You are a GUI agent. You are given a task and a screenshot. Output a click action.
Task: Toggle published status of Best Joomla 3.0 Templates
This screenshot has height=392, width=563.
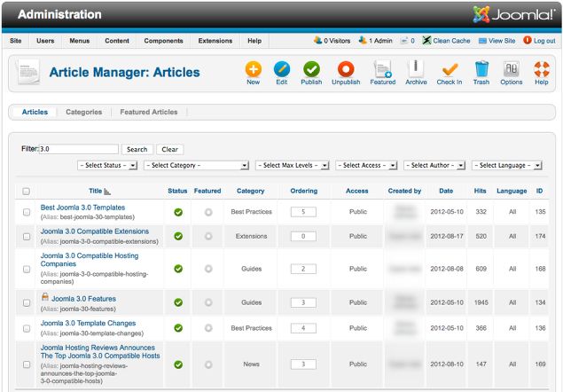point(178,212)
